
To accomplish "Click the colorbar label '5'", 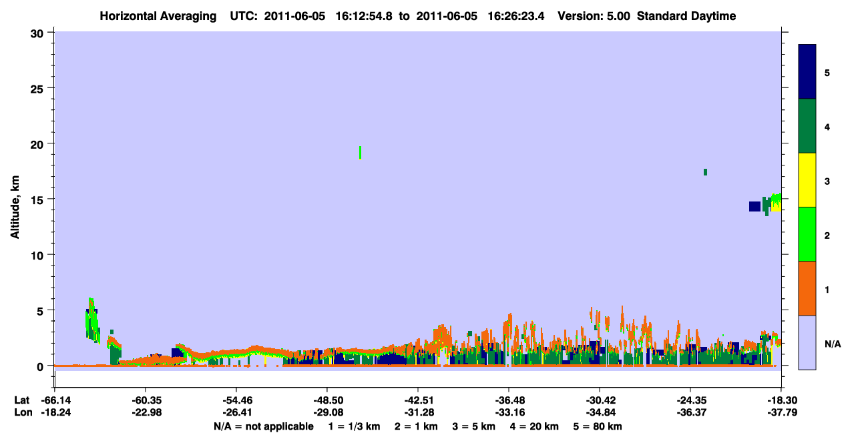I will 827,72.
